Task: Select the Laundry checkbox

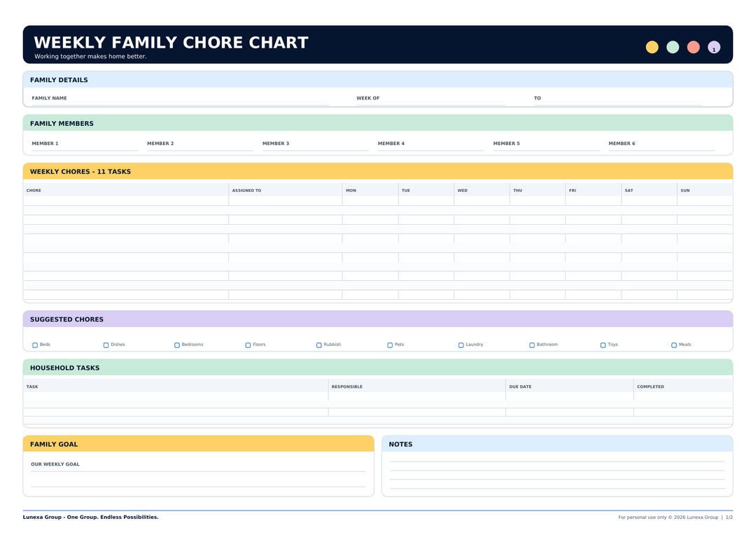Action: [x=461, y=345]
